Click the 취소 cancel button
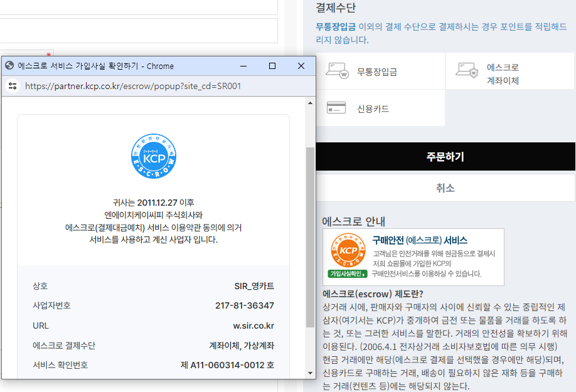Screen dimensions: 576x392 pos(445,188)
